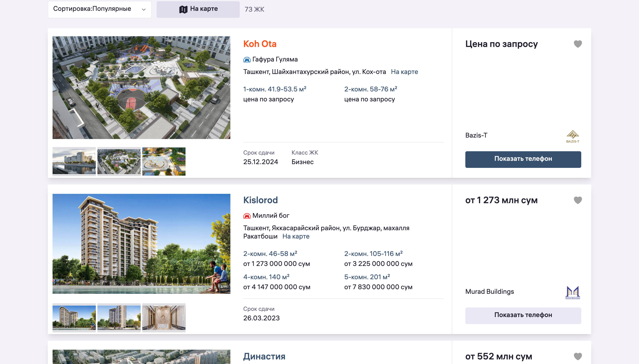639x364 pixels.
Task: Select Kislorod 2-комн. 105-116 м² option
Action: pos(373,253)
